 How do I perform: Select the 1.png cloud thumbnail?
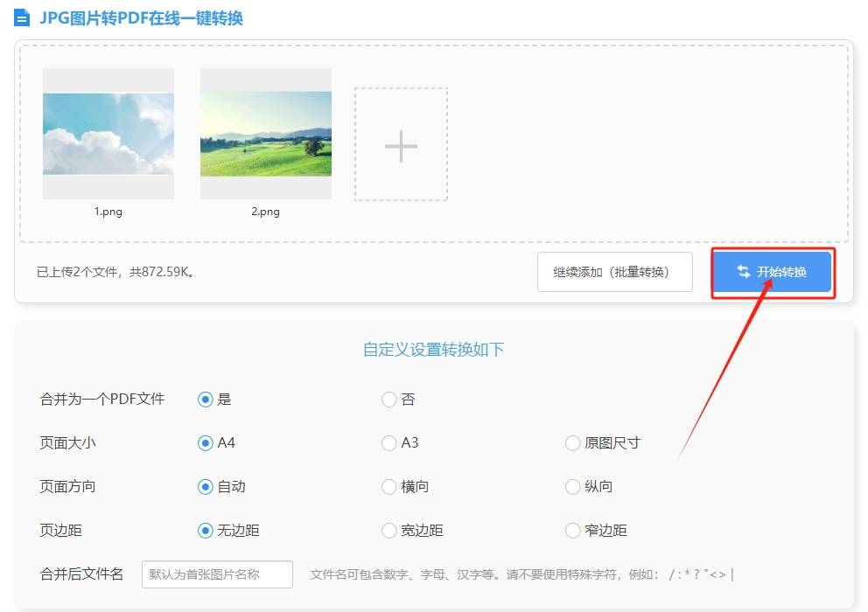pyautogui.click(x=108, y=134)
